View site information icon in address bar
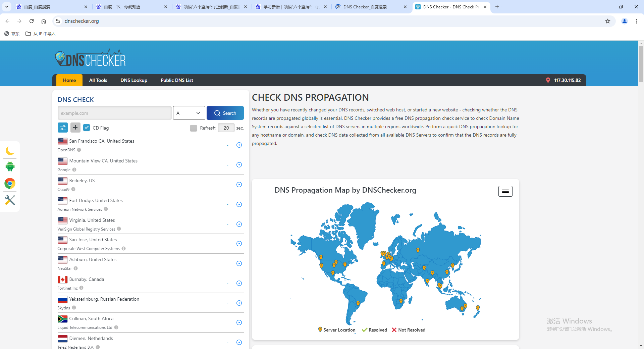The height and width of the screenshot is (349, 644). click(x=58, y=21)
